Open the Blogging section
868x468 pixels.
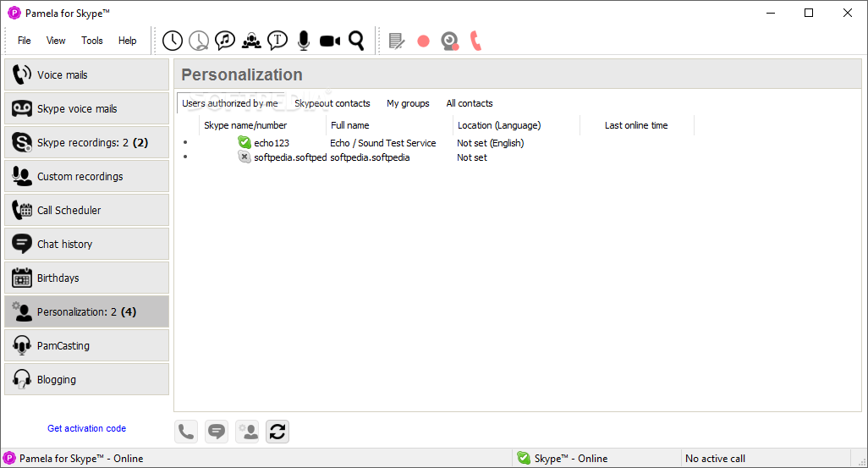click(87, 379)
